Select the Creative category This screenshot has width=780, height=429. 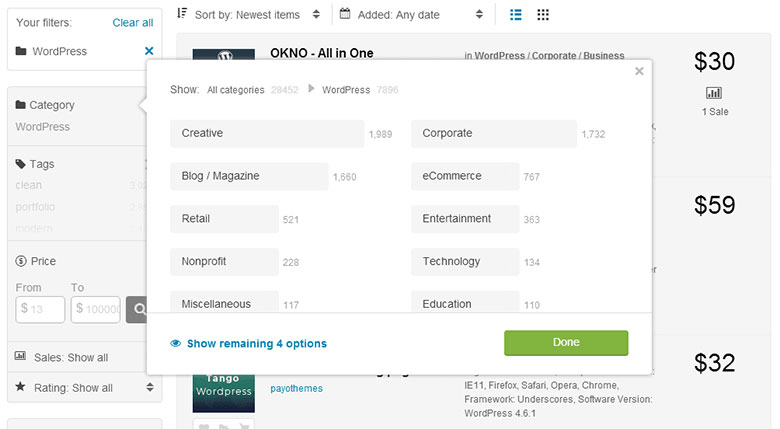click(x=266, y=133)
